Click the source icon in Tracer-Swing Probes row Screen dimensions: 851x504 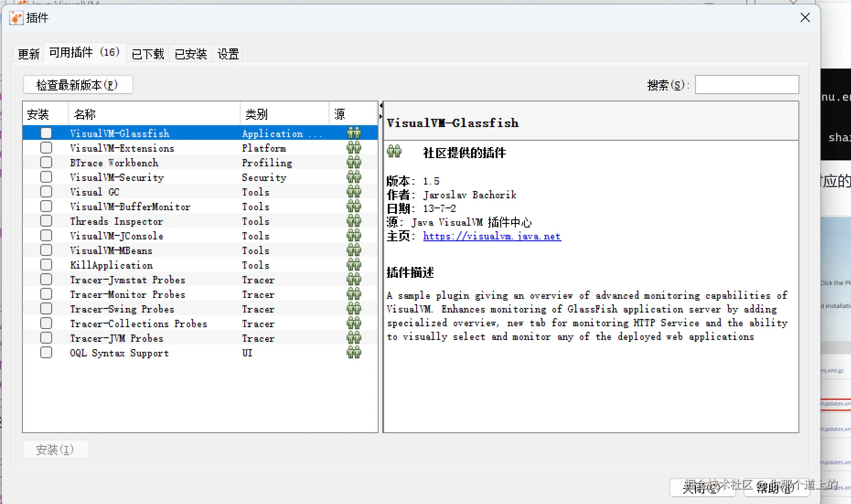pos(354,308)
